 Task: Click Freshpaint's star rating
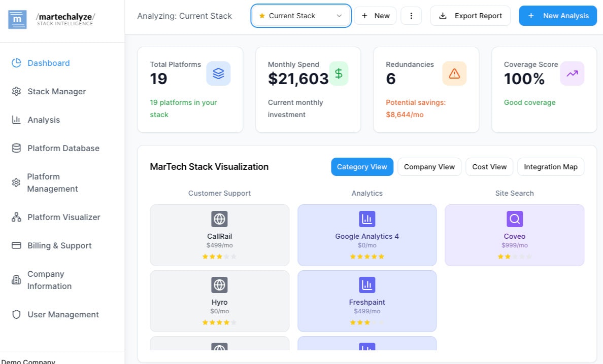click(367, 322)
